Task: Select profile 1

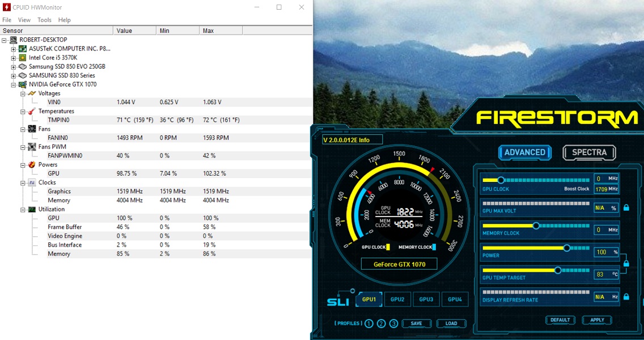Action: (369, 324)
